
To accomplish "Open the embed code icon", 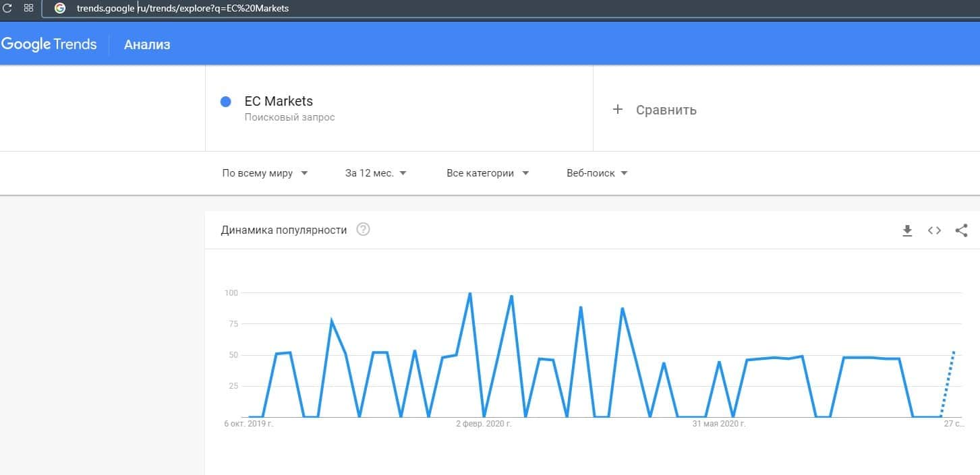I will [x=934, y=230].
